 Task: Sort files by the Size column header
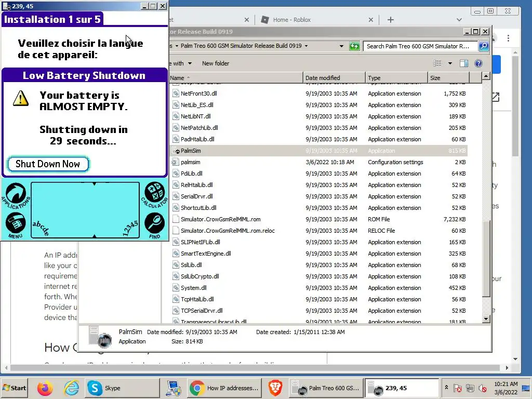tap(448, 78)
